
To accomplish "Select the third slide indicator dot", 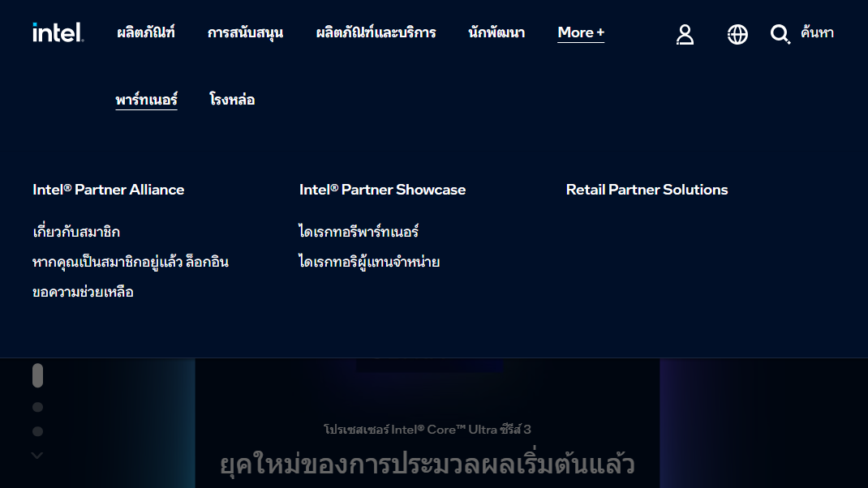I will [37, 431].
